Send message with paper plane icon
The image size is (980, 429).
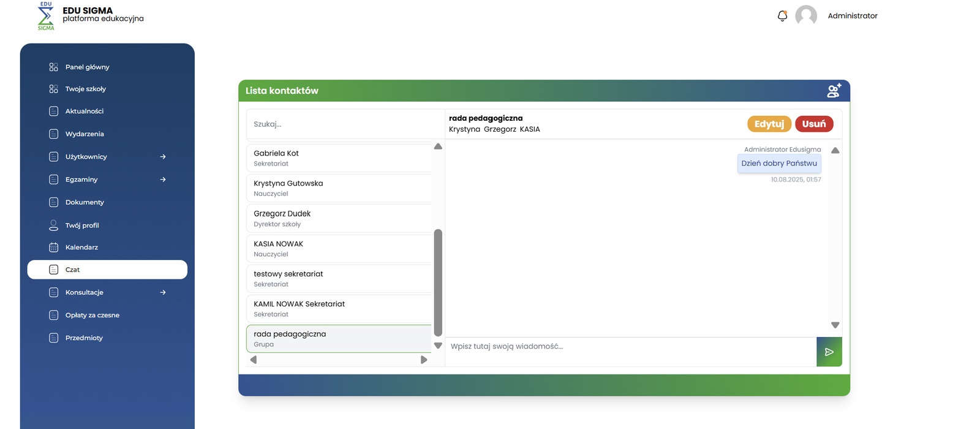[829, 352]
